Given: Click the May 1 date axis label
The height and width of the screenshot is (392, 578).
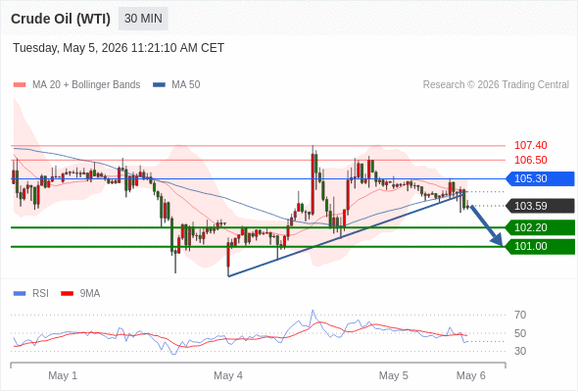Looking at the screenshot, I should pyautogui.click(x=63, y=375).
